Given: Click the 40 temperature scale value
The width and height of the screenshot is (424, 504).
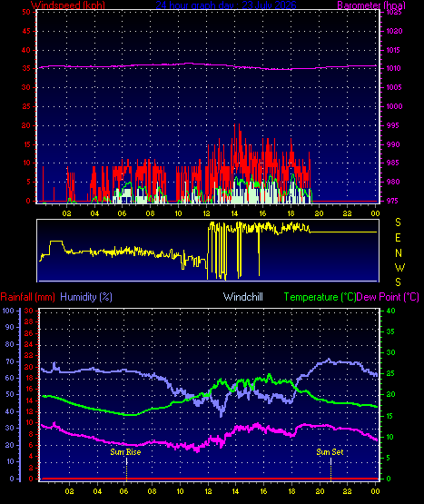Looking at the screenshot, I should [390, 311].
